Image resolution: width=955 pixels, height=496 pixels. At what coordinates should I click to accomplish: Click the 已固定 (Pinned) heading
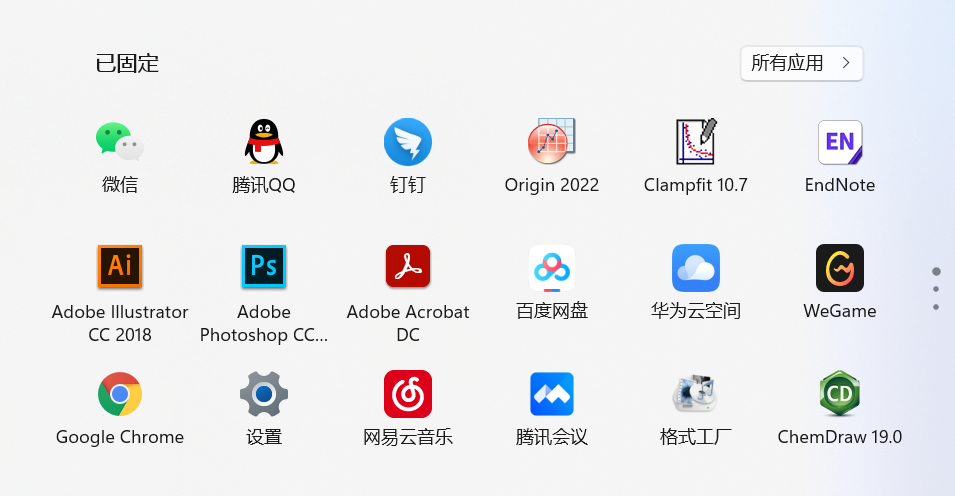[127, 63]
